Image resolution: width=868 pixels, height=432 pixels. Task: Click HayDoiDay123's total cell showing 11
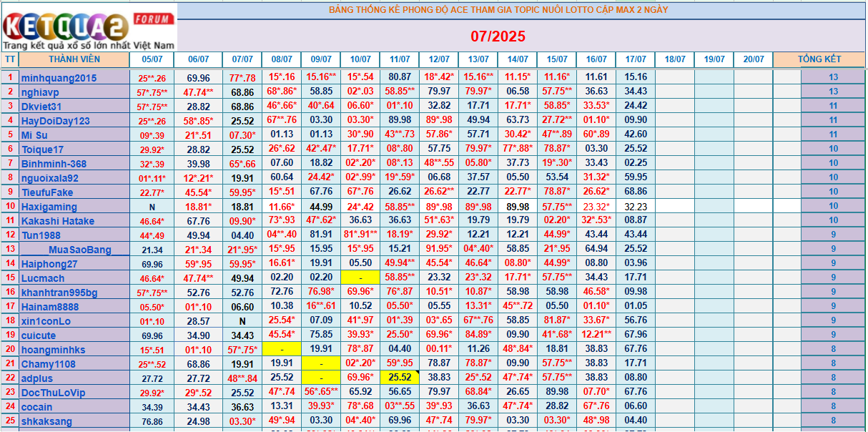point(833,120)
